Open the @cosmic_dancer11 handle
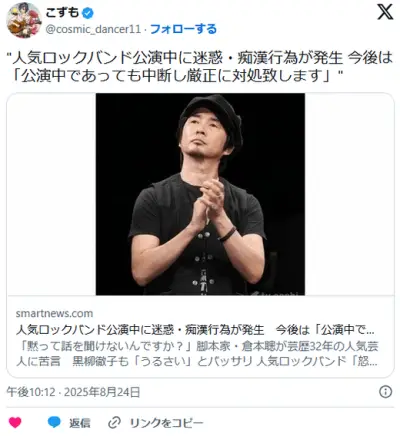The height and width of the screenshot is (436, 400). click(93, 29)
